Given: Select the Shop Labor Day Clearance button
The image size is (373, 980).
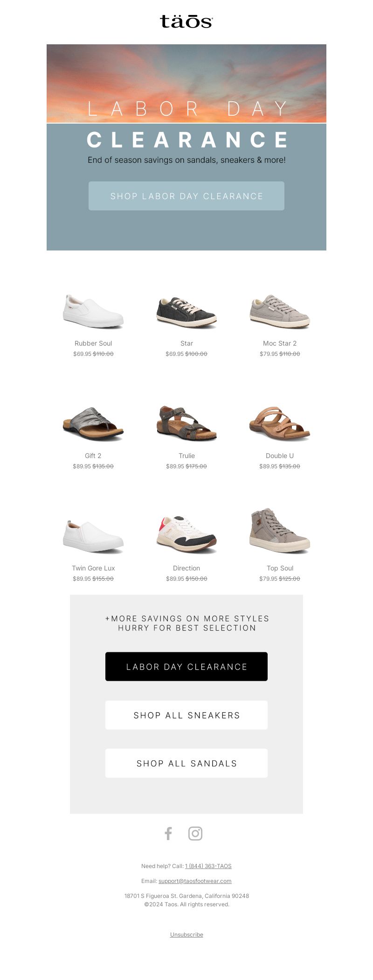Looking at the screenshot, I should [186, 196].
